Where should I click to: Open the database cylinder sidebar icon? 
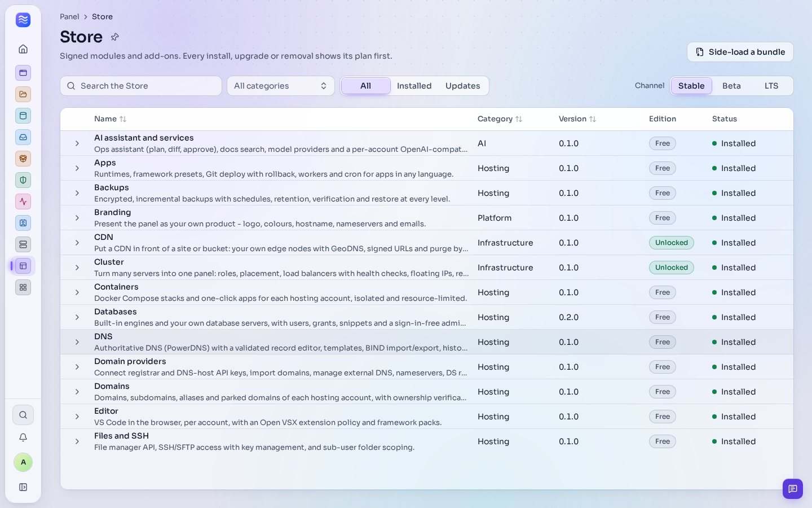click(x=23, y=116)
